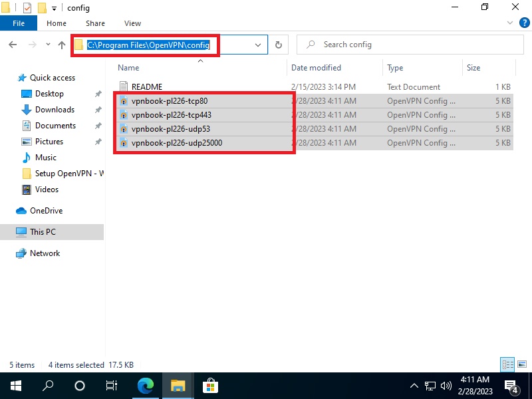Screen dimensions: 532x399
Task: Click the README text document icon
Action: coord(123,87)
